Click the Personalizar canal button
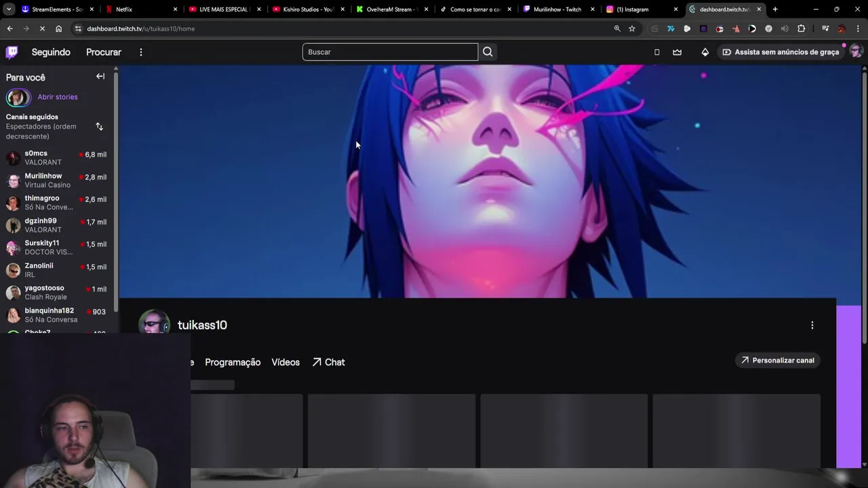Screen dimensions: 868x488 777,361
